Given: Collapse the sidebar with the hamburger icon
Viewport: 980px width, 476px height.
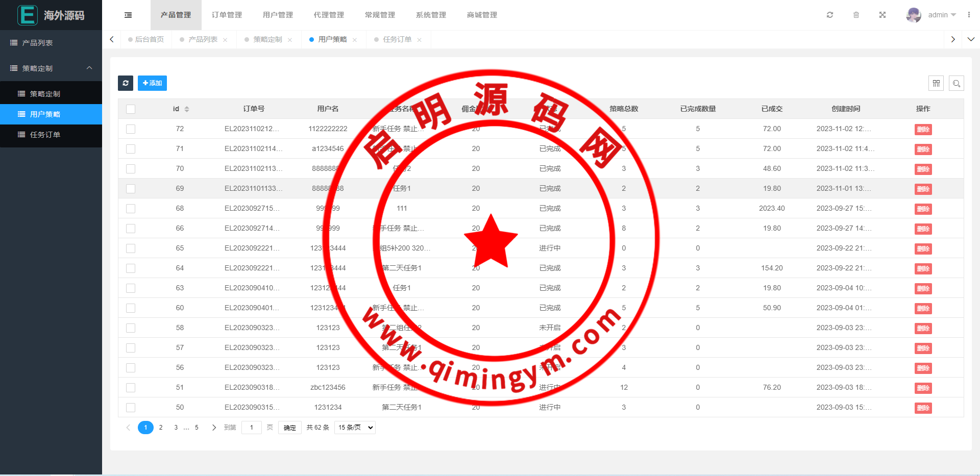Looking at the screenshot, I should (x=128, y=15).
